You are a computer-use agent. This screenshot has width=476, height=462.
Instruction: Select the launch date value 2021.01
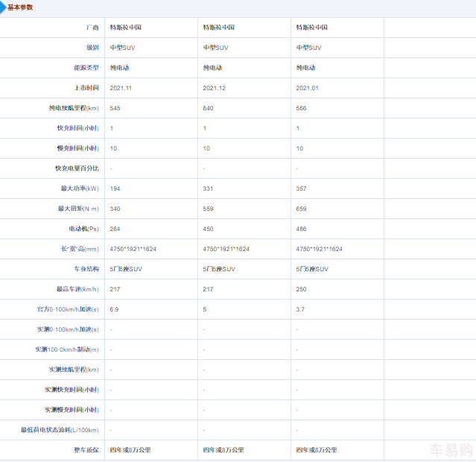coord(307,88)
